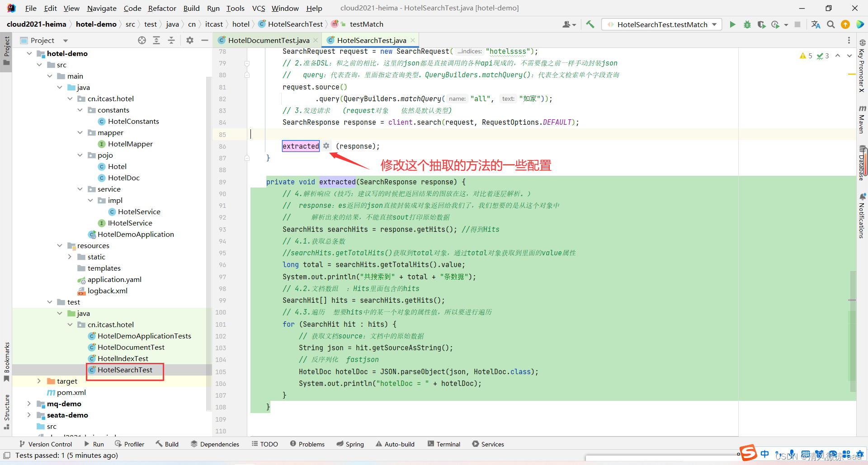Click the editor vertical scrollbar thumb
Screen dimensions: 868x465
(x=853, y=331)
